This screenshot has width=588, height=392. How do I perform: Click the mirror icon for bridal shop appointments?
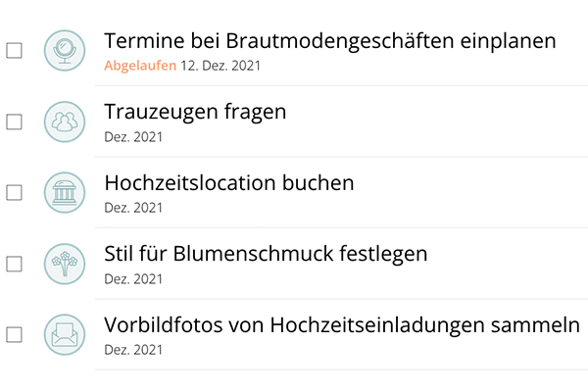[65, 51]
